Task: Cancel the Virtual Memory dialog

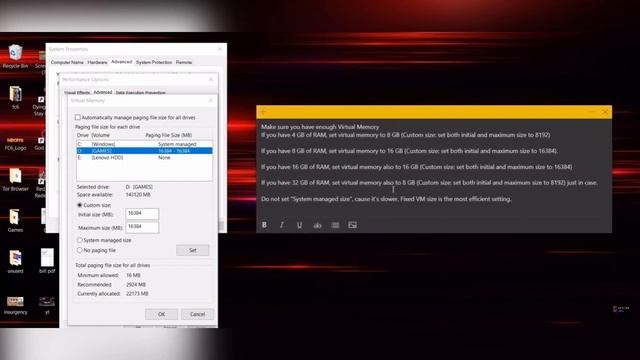Action: pyautogui.click(x=197, y=314)
